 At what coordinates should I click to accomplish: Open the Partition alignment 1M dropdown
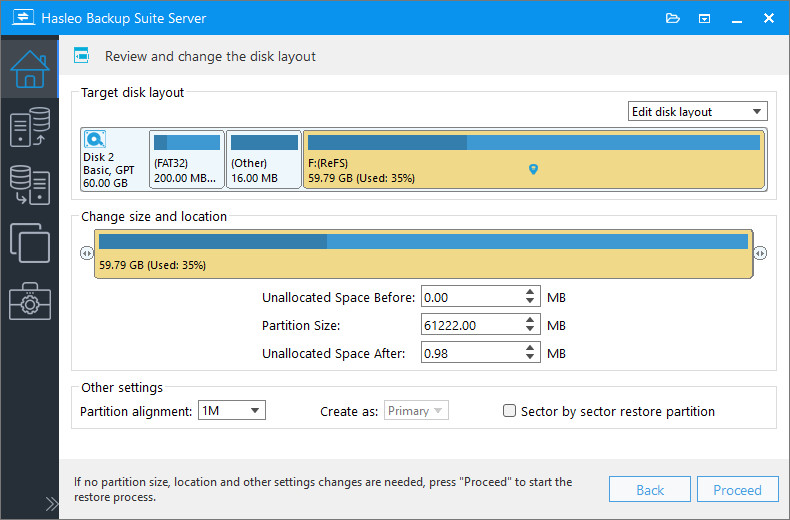tap(232, 410)
